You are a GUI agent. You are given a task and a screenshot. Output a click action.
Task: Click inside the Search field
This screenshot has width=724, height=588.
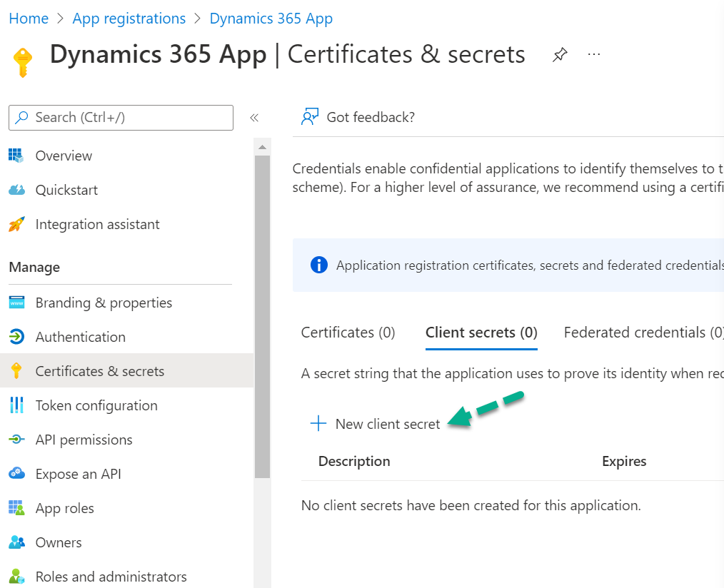pyautogui.click(x=120, y=118)
